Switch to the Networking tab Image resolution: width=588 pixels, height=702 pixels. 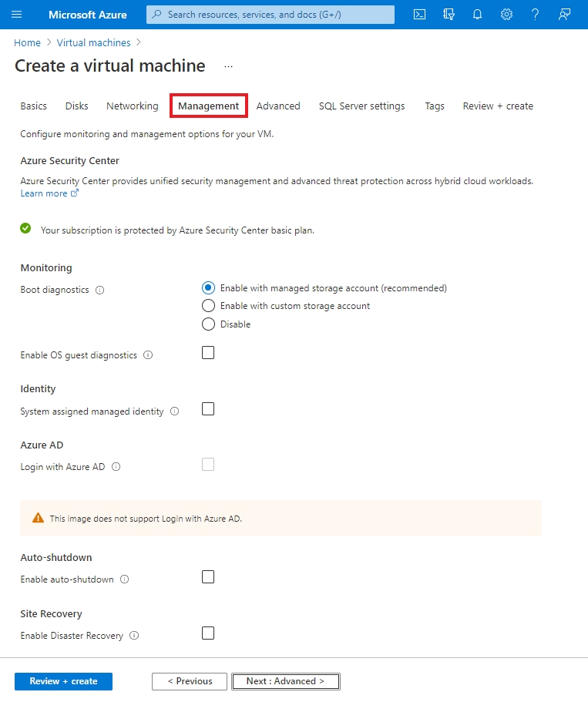point(133,106)
